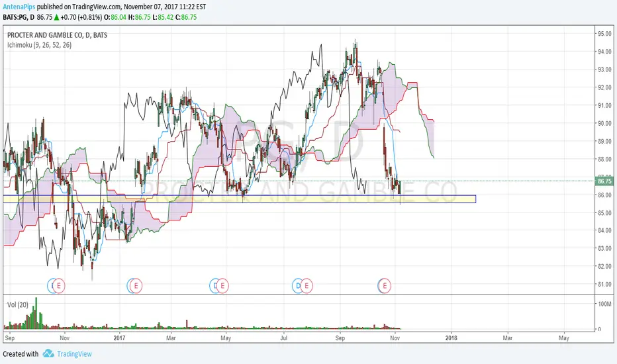Select the yellow support zone rectangle
The width and height of the screenshot is (617, 364).
[x=239, y=199]
